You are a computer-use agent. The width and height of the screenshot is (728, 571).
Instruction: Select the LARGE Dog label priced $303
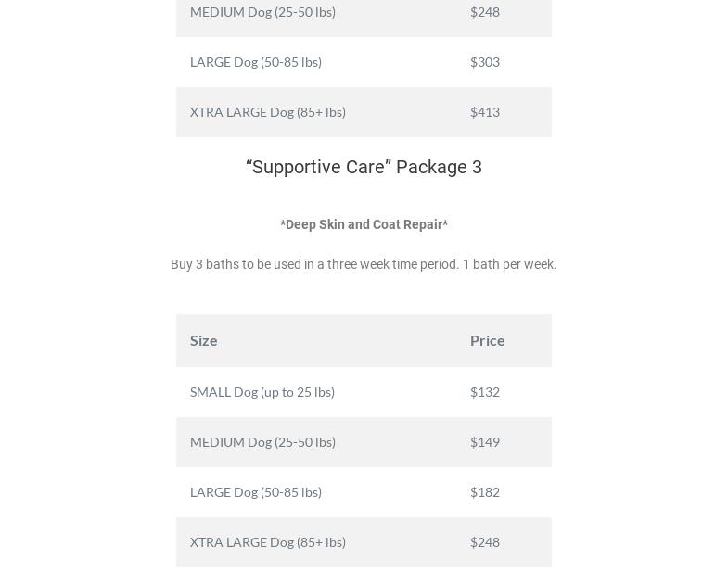(x=256, y=62)
